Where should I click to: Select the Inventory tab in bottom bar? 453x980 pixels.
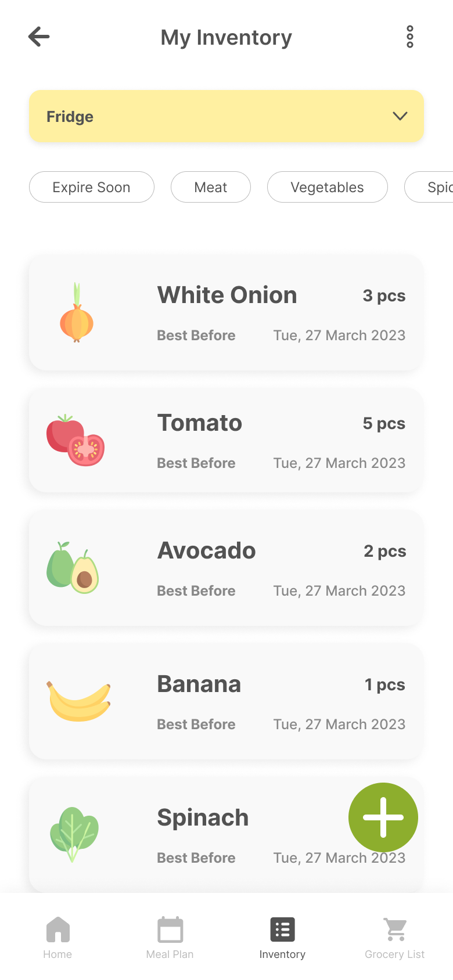(x=282, y=936)
